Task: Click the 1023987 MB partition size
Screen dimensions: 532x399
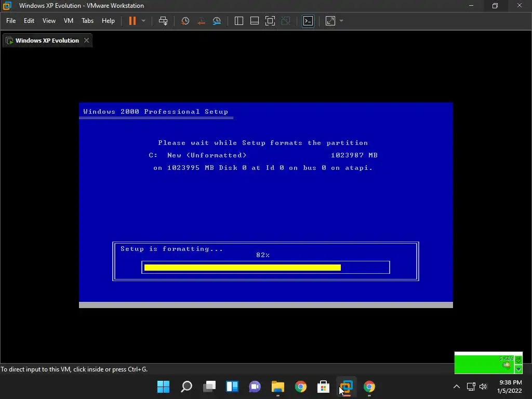Action: pyautogui.click(x=354, y=155)
